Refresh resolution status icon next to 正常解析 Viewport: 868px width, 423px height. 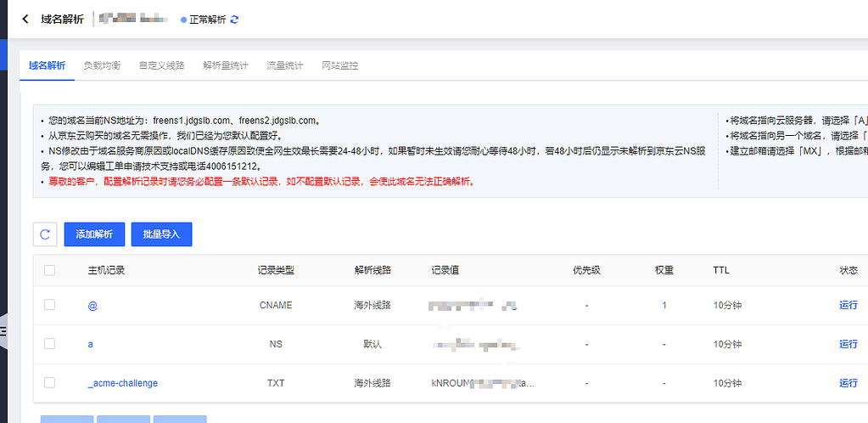pyautogui.click(x=234, y=20)
